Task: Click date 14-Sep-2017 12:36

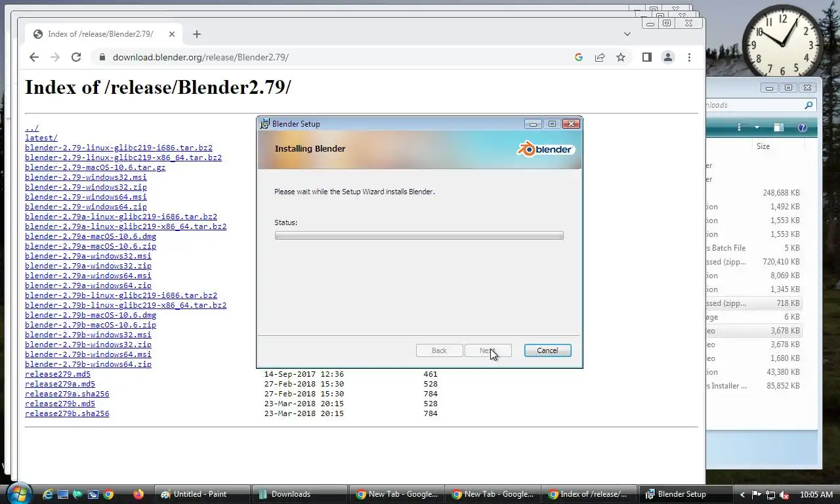Action: tap(304, 374)
